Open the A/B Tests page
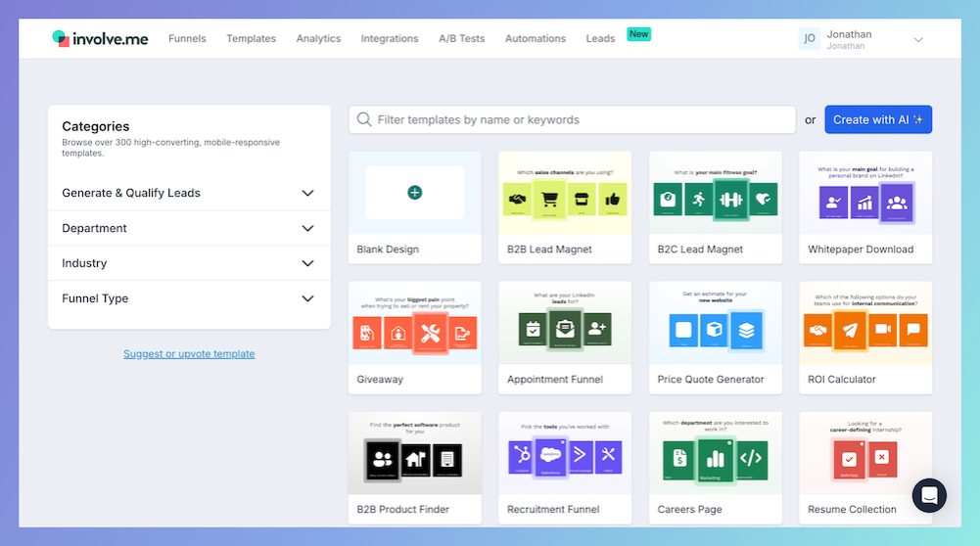 (461, 39)
